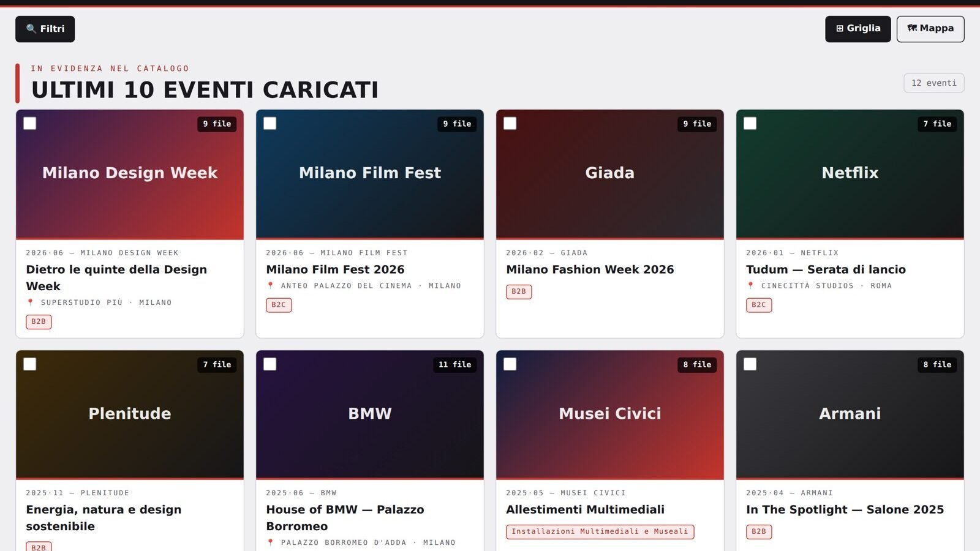Select the Netflix card checkbox
980x551 pixels.
click(750, 123)
